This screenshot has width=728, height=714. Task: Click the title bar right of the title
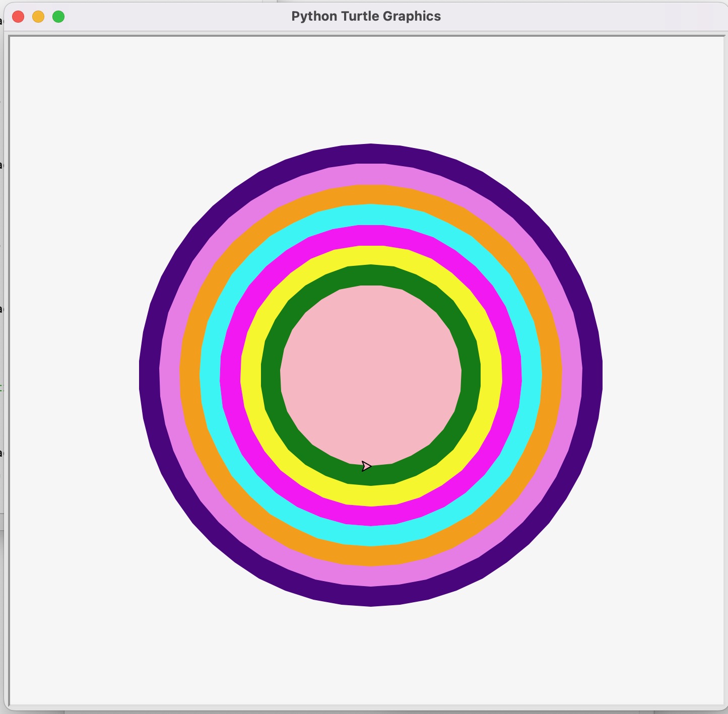(x=579, y=16)
